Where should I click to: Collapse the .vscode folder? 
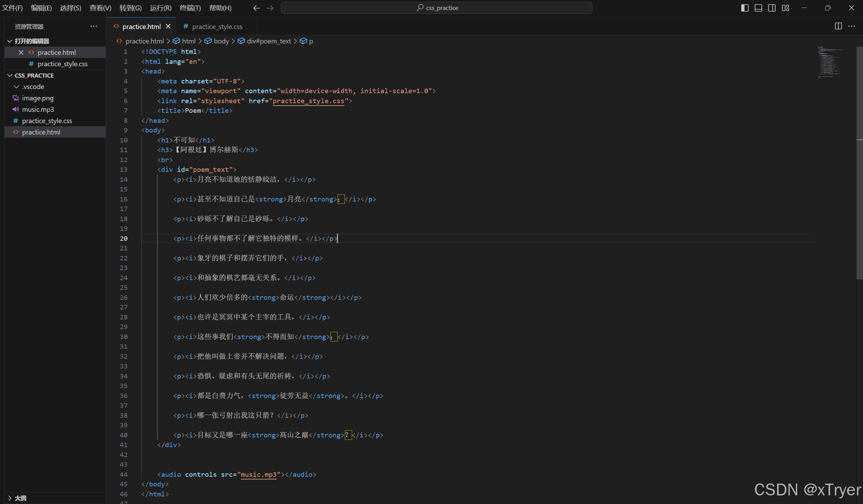click(16, 87)
